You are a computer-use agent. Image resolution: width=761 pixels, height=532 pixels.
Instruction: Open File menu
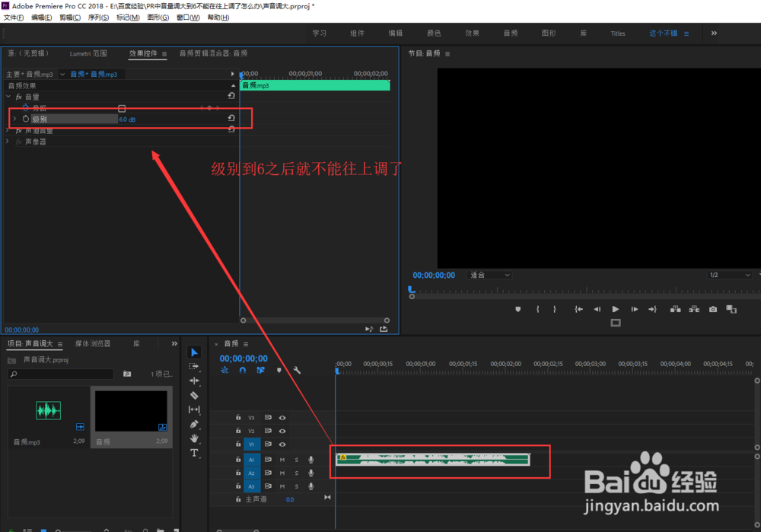click(14, 18)
